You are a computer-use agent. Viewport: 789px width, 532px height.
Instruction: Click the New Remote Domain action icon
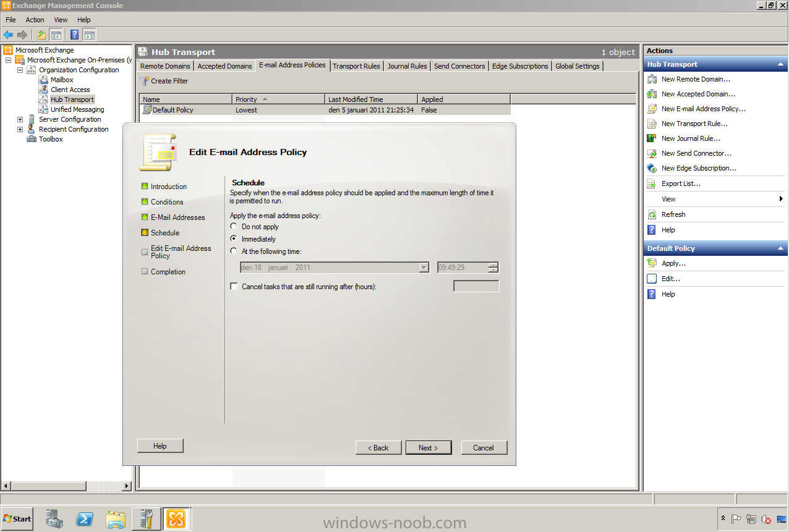coord(652,79)
